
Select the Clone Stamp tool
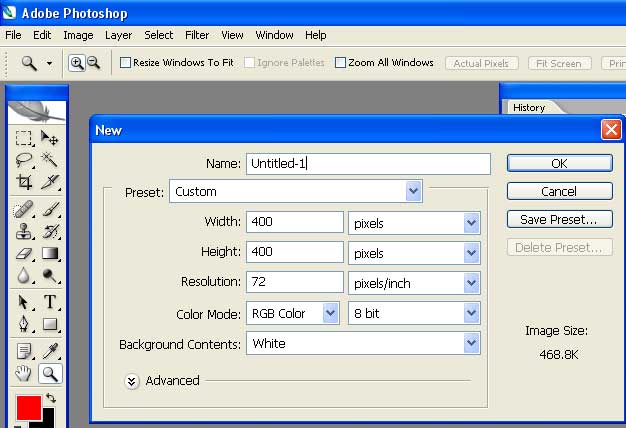[x=24, y=231]
